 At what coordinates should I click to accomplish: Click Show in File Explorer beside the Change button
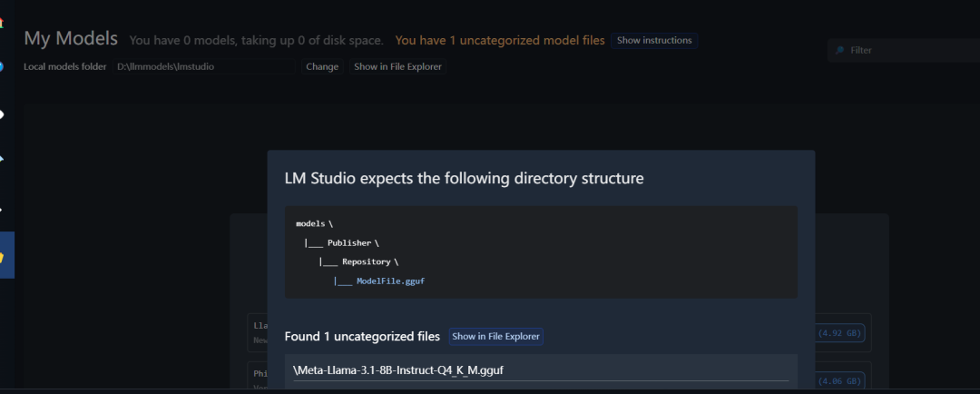[x=397, y=67]
